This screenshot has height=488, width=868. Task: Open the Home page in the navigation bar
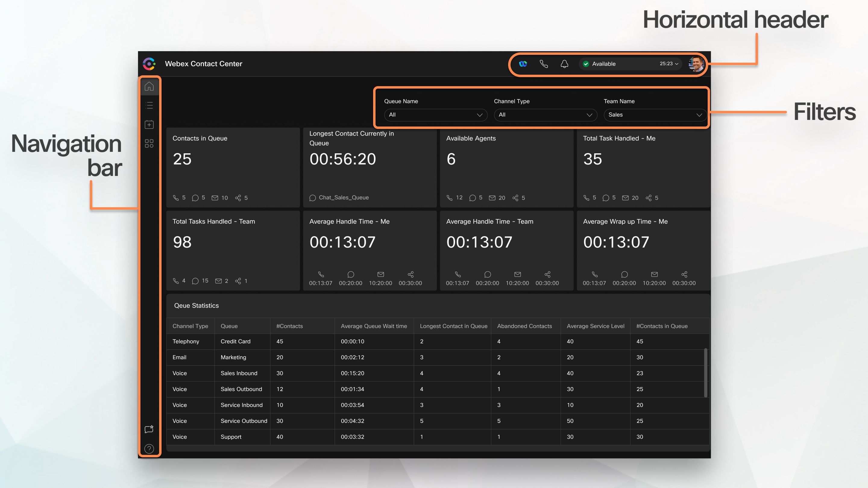pyautogui.click(x=149, y=86)
